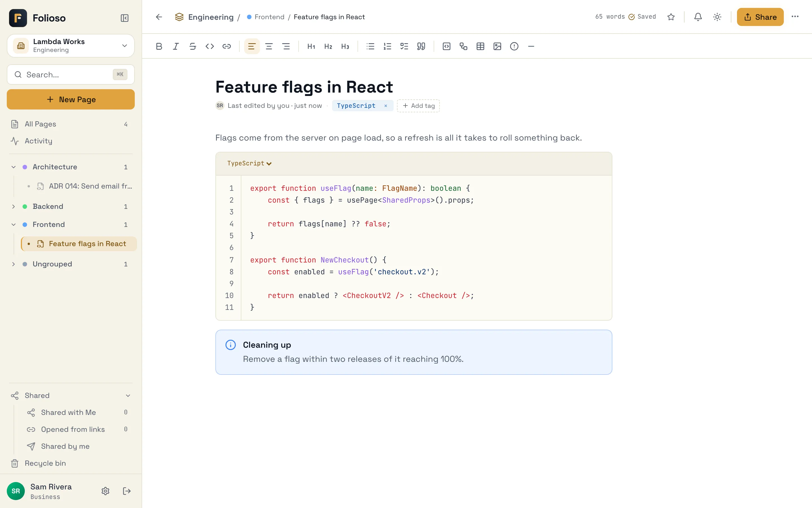The image size is (812, 508).
Task: Set text alignment to center
Action: click(269, 46)
